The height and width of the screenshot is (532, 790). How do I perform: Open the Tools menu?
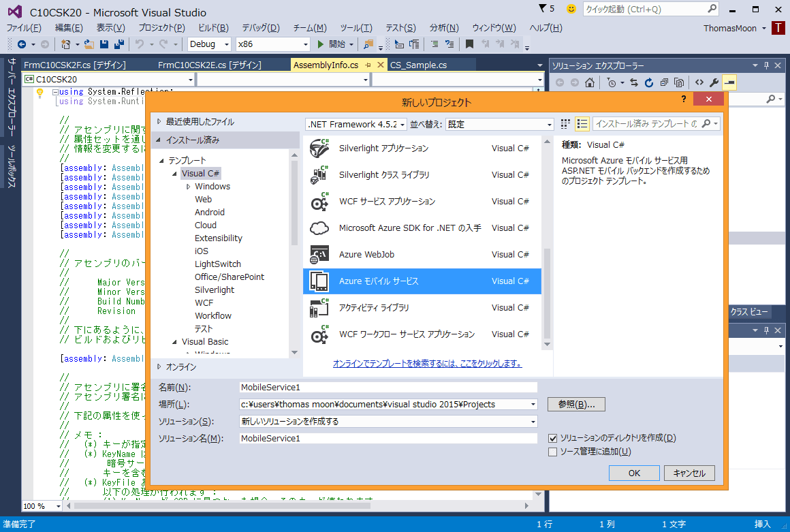[x=356, y=28]
